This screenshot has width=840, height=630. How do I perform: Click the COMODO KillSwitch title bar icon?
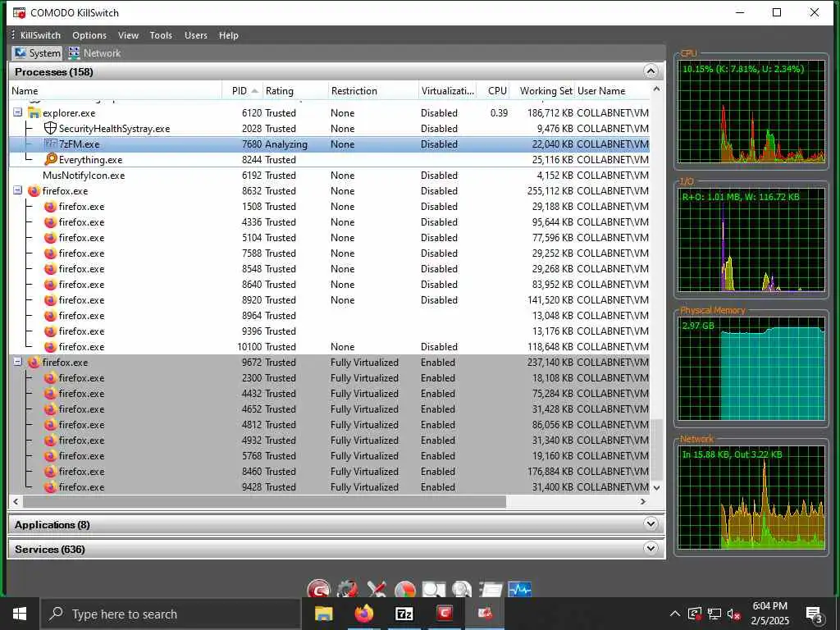[x=20, y=12]
